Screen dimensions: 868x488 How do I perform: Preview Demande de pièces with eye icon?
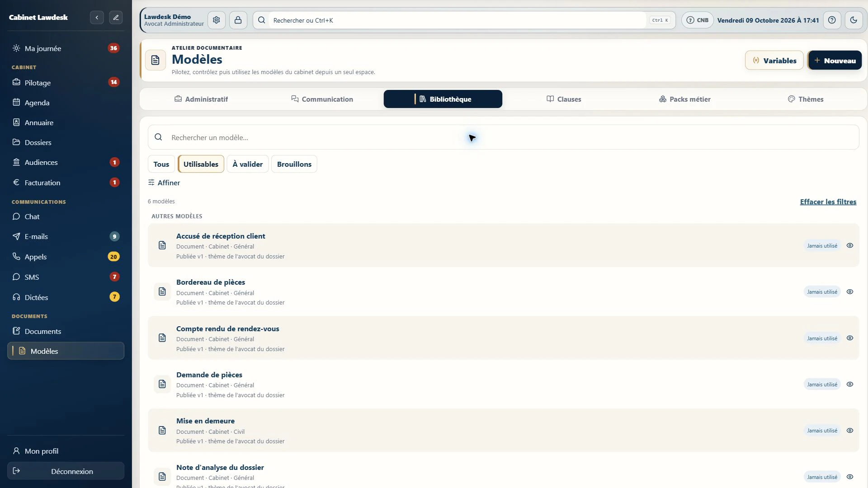pos(850,385)
